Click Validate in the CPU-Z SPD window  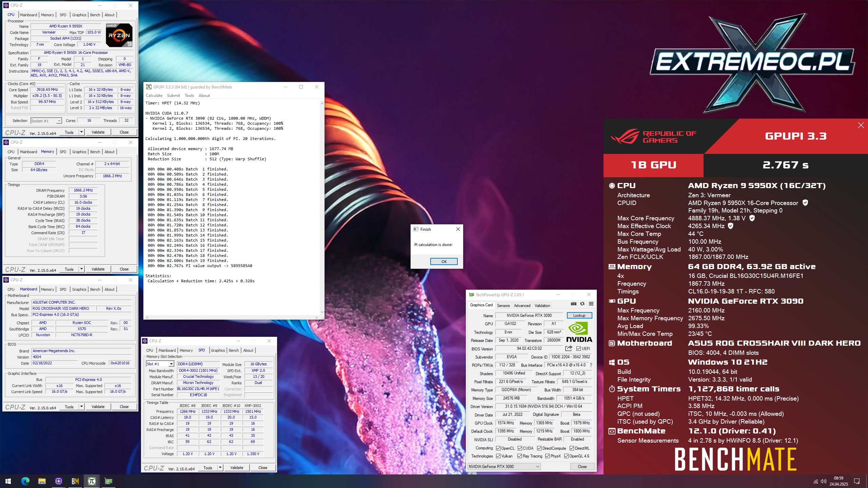237,468
